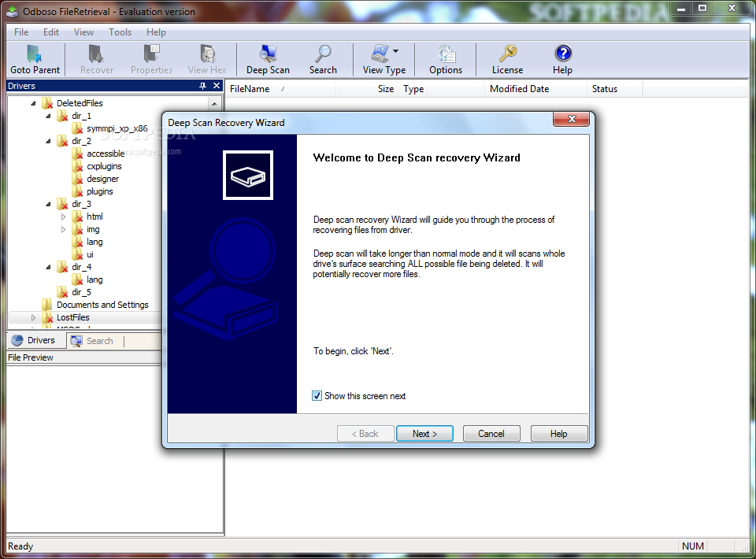Collapse the dir_3 tree node
The height and width of the screenshot is (559, 756).
coord(48,205)
